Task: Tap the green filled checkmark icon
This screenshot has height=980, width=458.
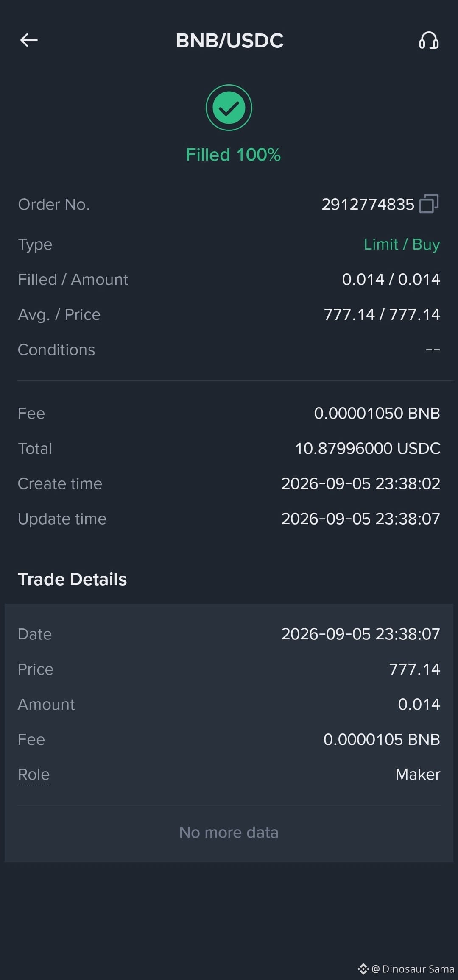Action: coord(229,108)
